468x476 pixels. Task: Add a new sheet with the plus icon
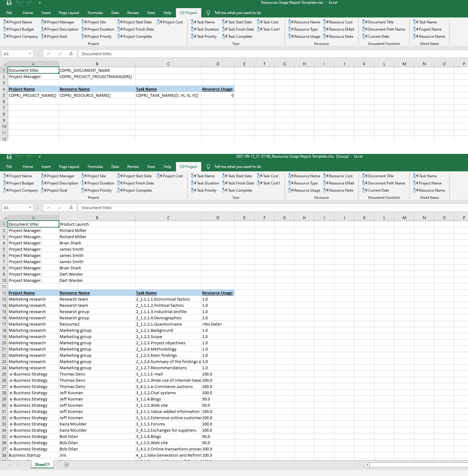[66, 465]
